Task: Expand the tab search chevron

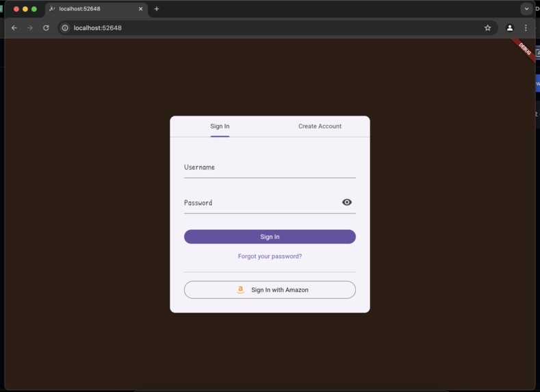Action: pyautogui.click(x=526, y=9)
